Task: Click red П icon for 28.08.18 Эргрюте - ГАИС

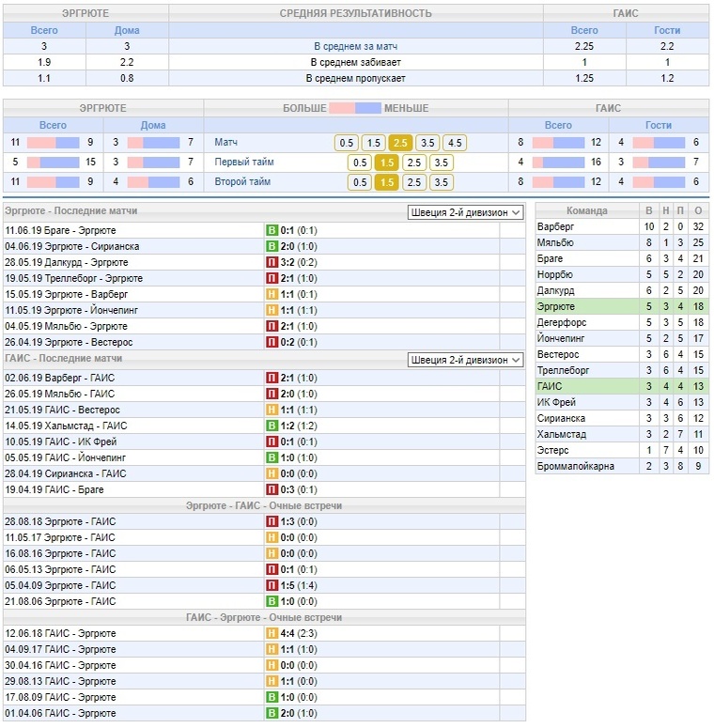Action: [272, 521]
